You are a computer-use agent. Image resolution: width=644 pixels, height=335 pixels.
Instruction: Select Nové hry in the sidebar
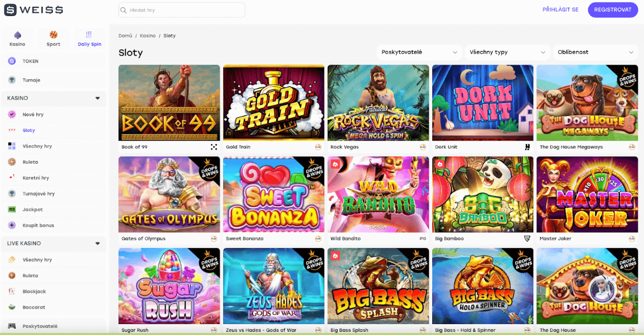pyautogui.click(x=33, y=114)
